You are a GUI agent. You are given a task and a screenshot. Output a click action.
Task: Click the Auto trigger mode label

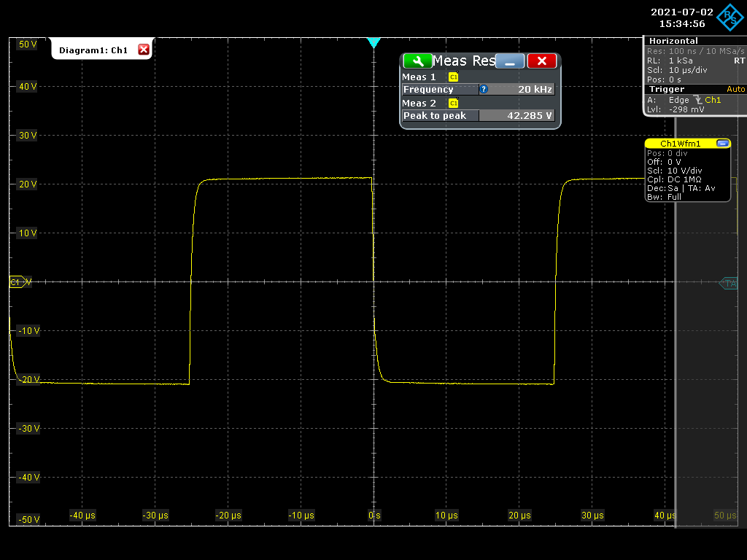tap(735, 89)
